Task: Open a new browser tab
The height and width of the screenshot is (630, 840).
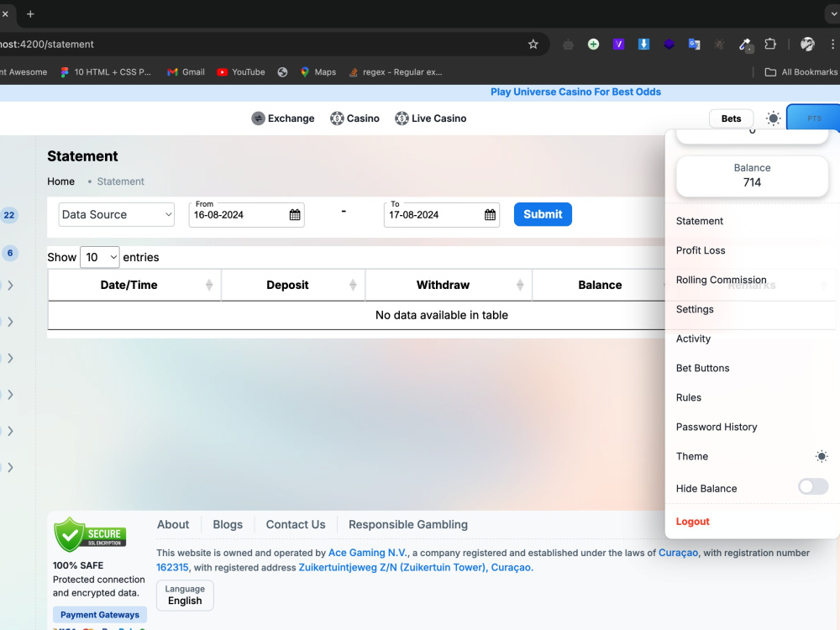Action: (x=30, y=14)
